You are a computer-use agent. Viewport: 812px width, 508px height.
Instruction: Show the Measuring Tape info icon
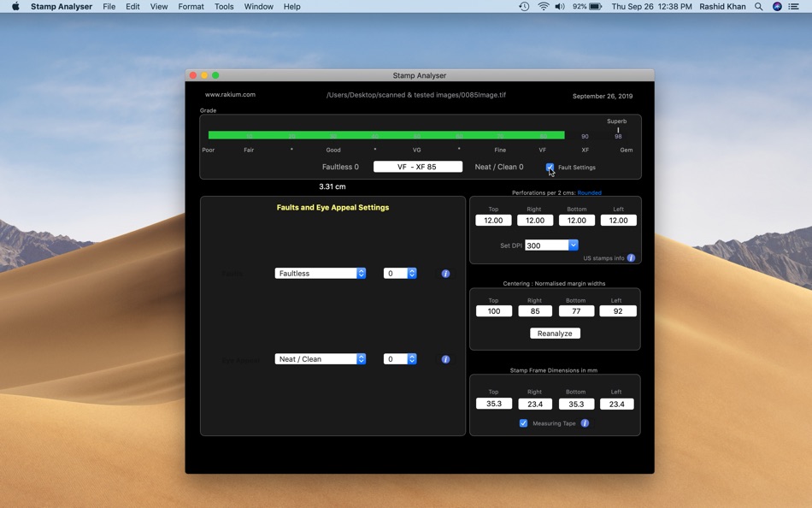click(585, 423)
